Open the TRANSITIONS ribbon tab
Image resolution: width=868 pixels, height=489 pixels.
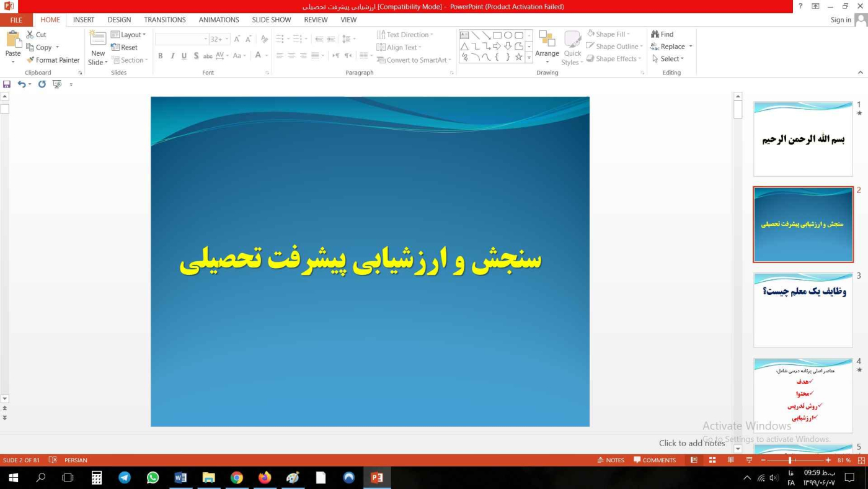pyautogui.click(x=165, y=20)
